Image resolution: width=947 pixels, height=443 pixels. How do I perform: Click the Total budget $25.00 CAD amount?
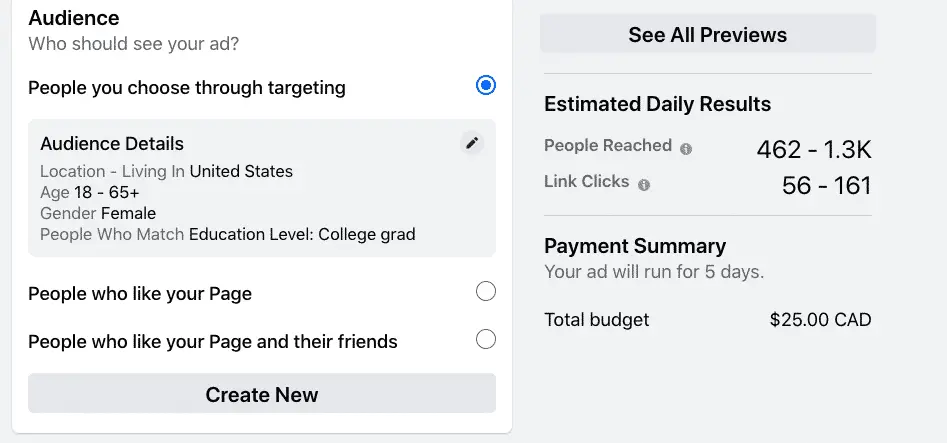pyautogui.click(x=820, y=320)
